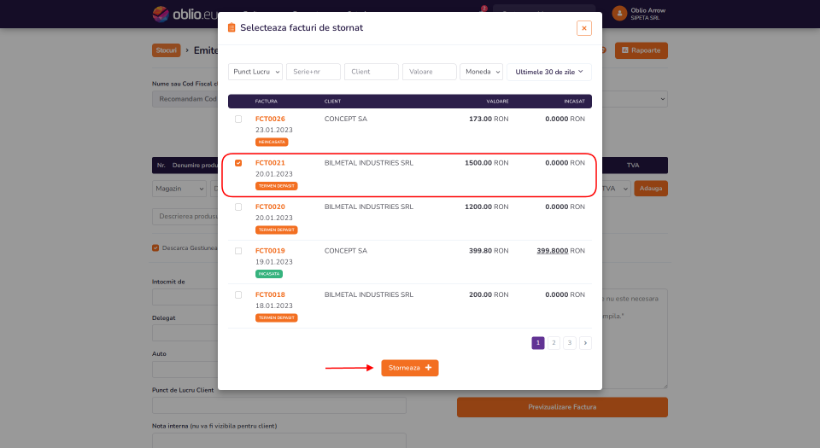820x448 pixels.
Task: Click the Client filter input field
Action: (371, 72)
